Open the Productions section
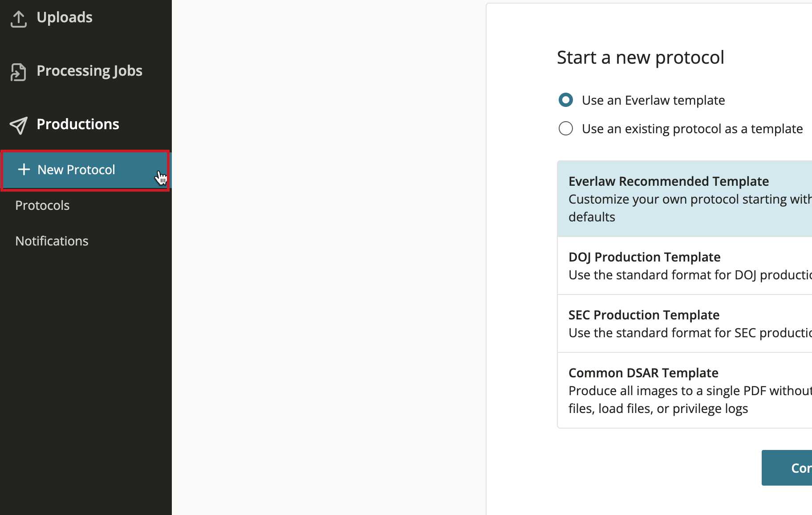The image size is (812, 515). click(78, 124)
